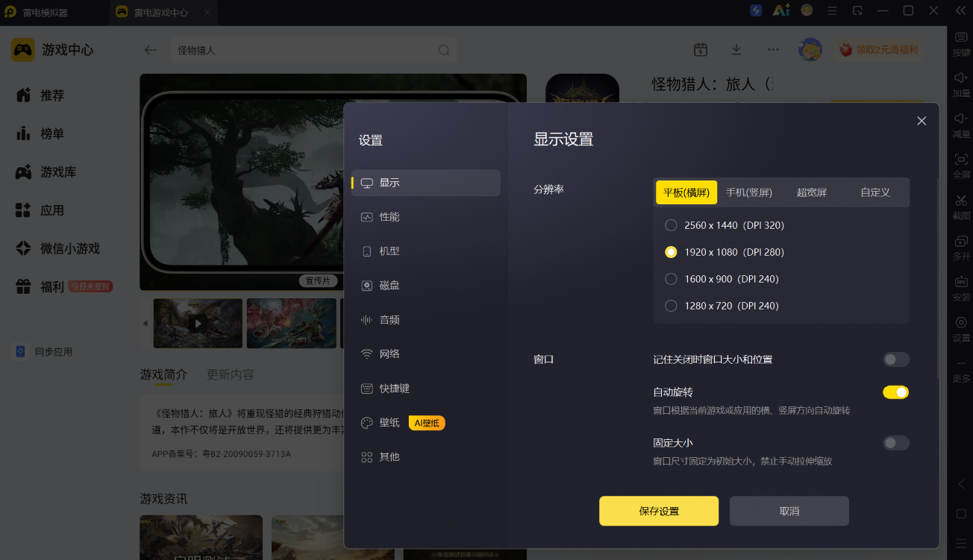This screenshot has width=973, height=560.
Task: Open 微信小游戏 in the left sidebar
Action: [58, 248]
